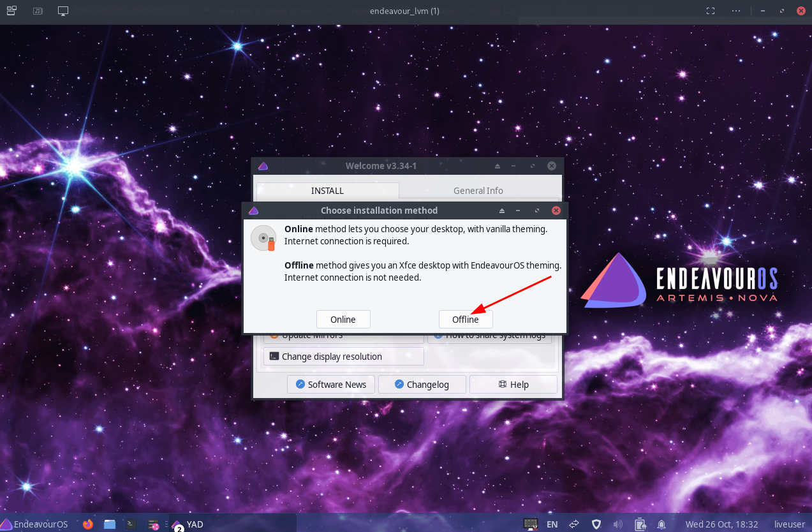Screen dimensions: 812x532
Task: Click the network connection tray icon
Action: (x=574, y=524)
